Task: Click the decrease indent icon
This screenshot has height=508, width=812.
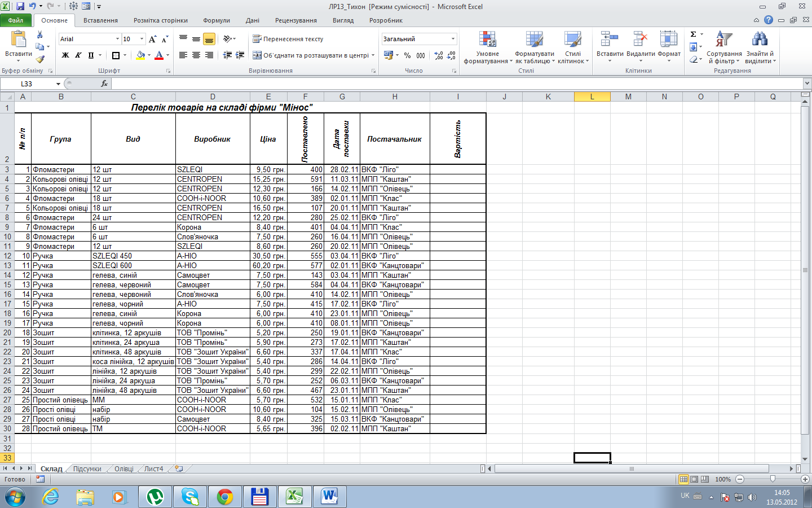Action: pyautogui.click(x=227, y=55)
